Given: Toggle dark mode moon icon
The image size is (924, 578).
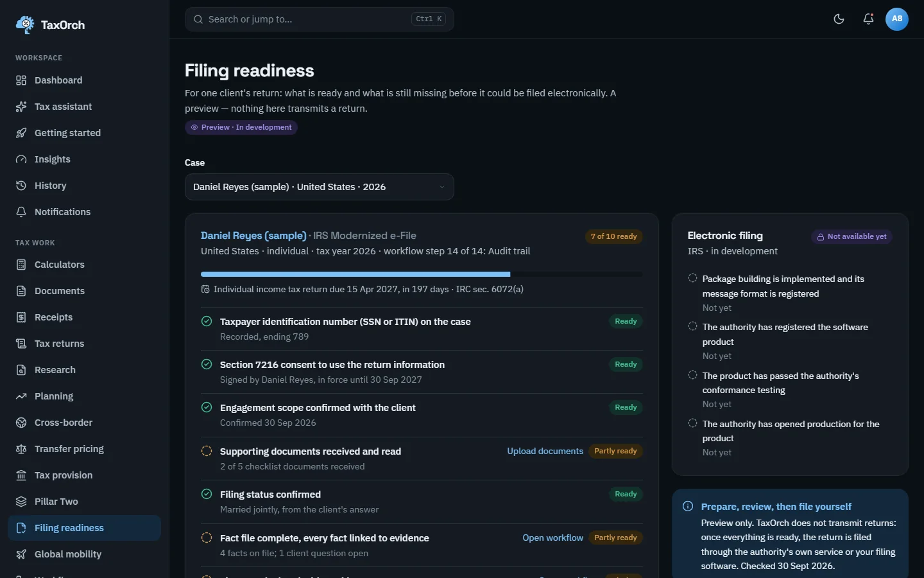Looking at the screenshot, I should [839, 19].
